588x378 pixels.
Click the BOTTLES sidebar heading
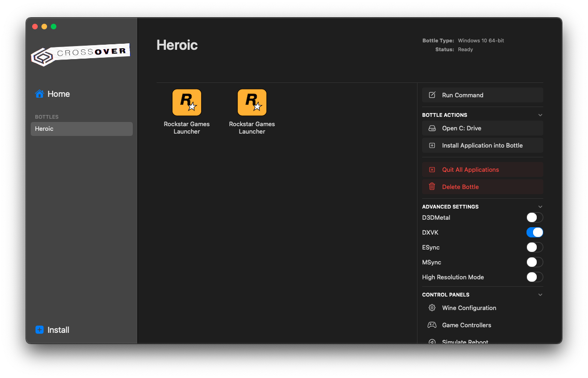pyautogui.click(x=47, y=117)
